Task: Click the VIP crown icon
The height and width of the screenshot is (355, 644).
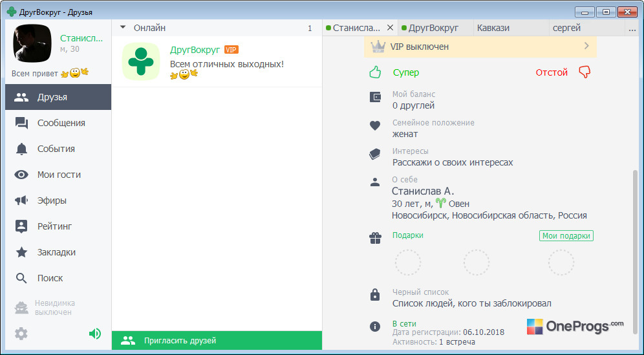Action: click(378, 47)
